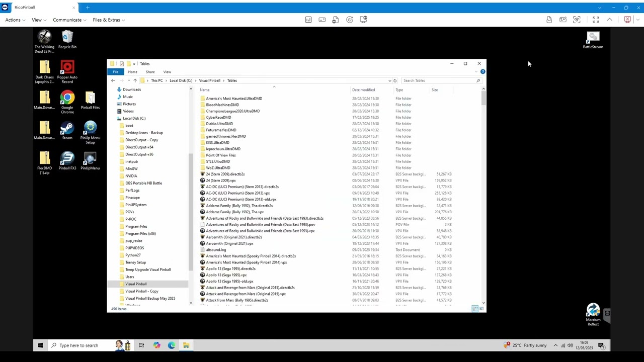Open the remote session dashboard toolbar icon

[x=308, y=20]
